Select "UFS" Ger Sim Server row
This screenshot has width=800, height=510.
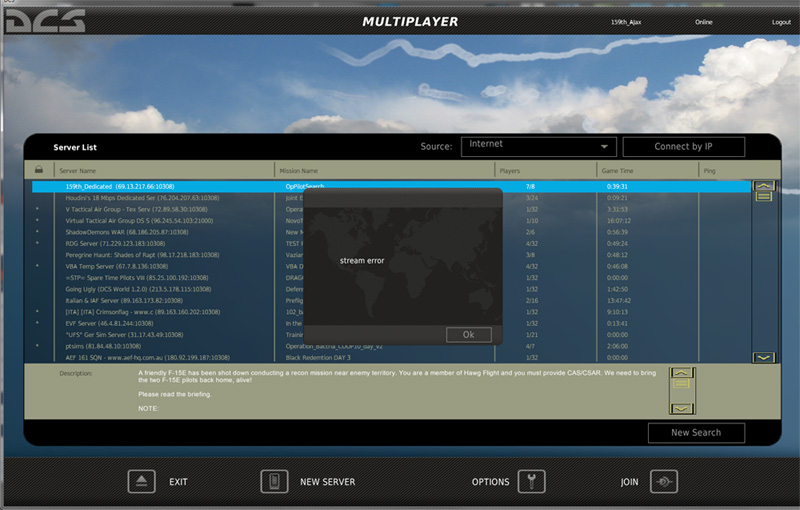tap(391, 335)
